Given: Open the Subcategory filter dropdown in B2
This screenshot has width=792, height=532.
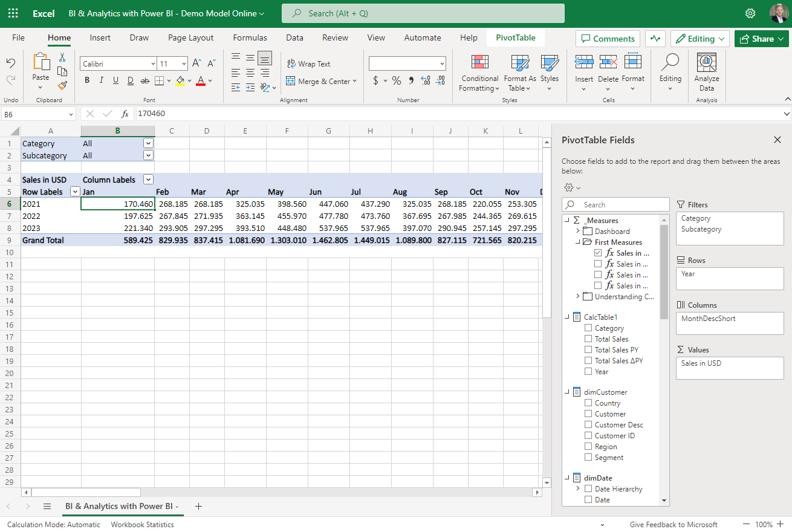Looking at the screenshot, I should [x=148, y=155].
